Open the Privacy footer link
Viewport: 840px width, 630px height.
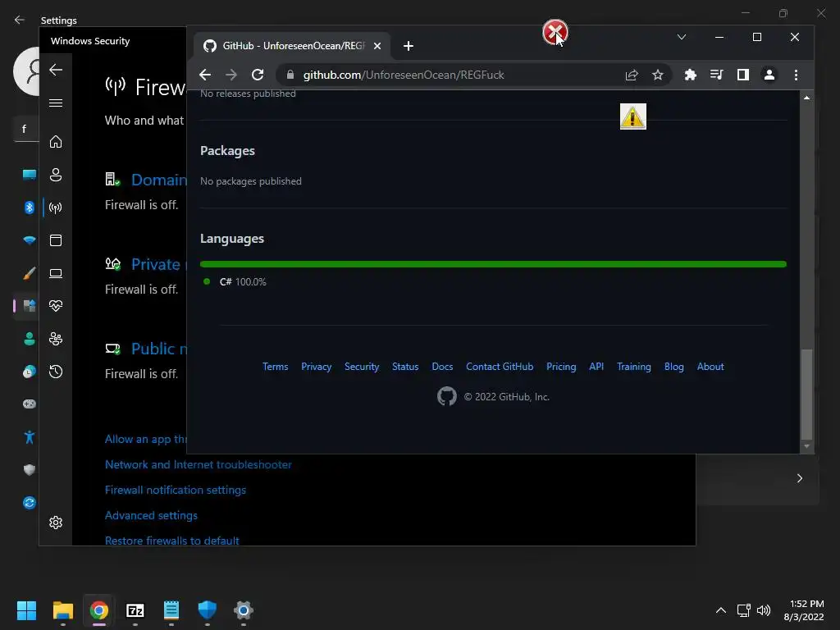coord(316,367)
